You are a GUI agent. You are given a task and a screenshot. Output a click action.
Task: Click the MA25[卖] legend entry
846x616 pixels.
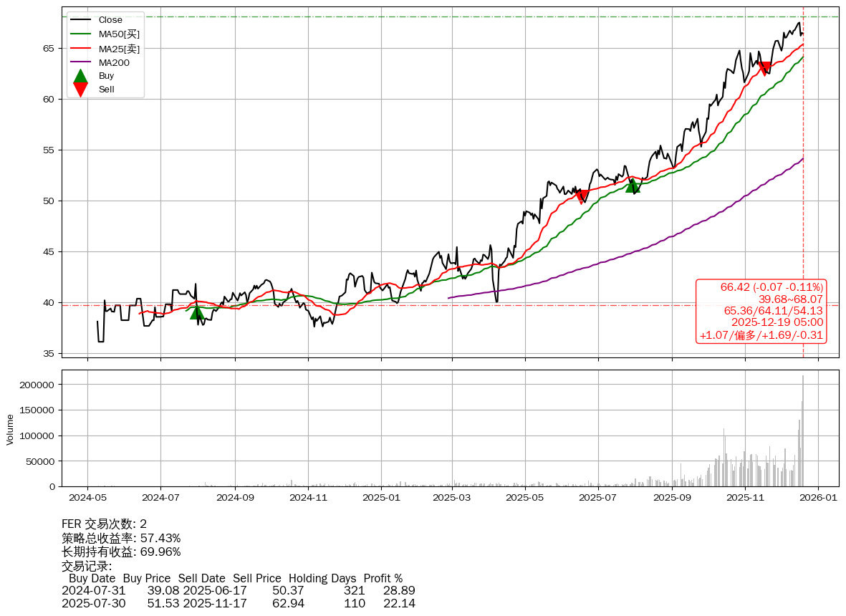(x=119, y=48)
